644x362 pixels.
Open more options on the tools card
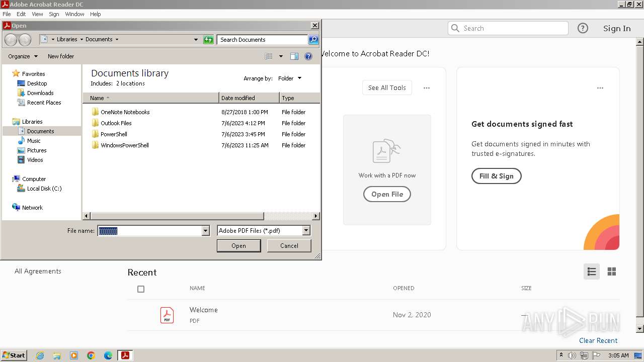427,88
